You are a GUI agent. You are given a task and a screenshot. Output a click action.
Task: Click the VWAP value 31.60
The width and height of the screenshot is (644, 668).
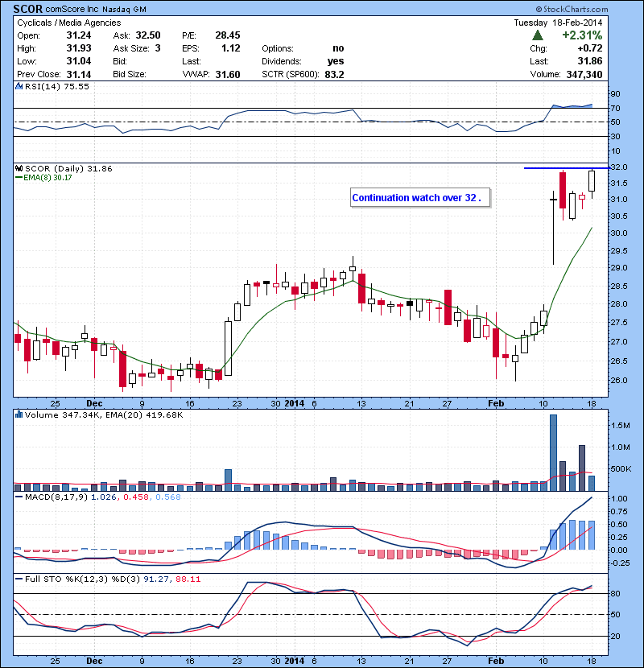pyautogui.click(x=228, y=75)
